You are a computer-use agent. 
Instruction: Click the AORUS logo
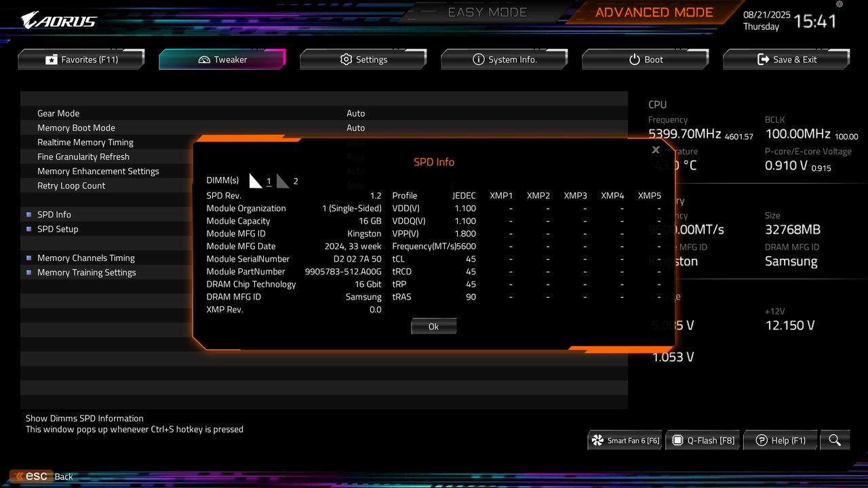coord(58,19)
